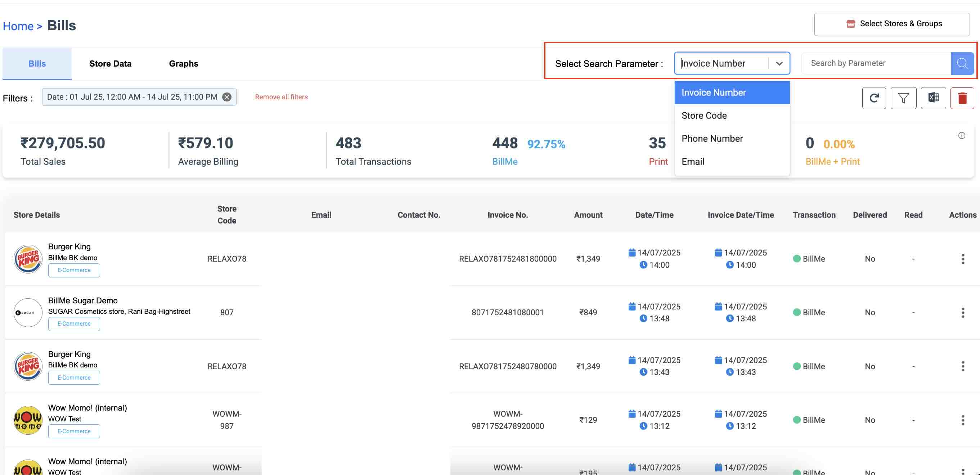980x475 pixels.
Task: Choose Phone Number search parameter
Action: [x=712, y=139]
